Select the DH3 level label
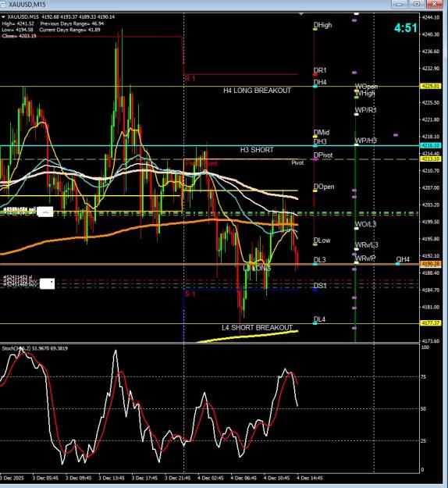 320,141
